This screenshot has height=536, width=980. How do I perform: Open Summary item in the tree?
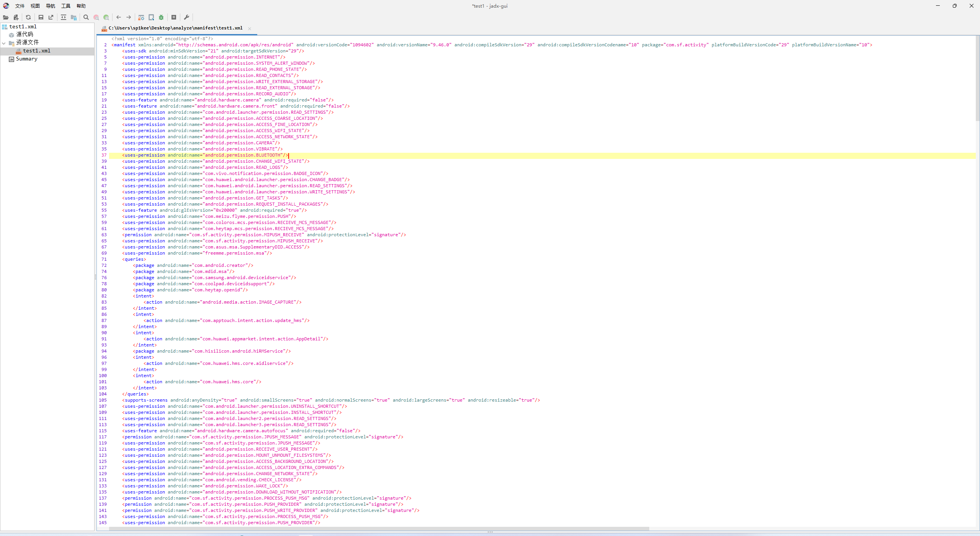coord(26,59)
